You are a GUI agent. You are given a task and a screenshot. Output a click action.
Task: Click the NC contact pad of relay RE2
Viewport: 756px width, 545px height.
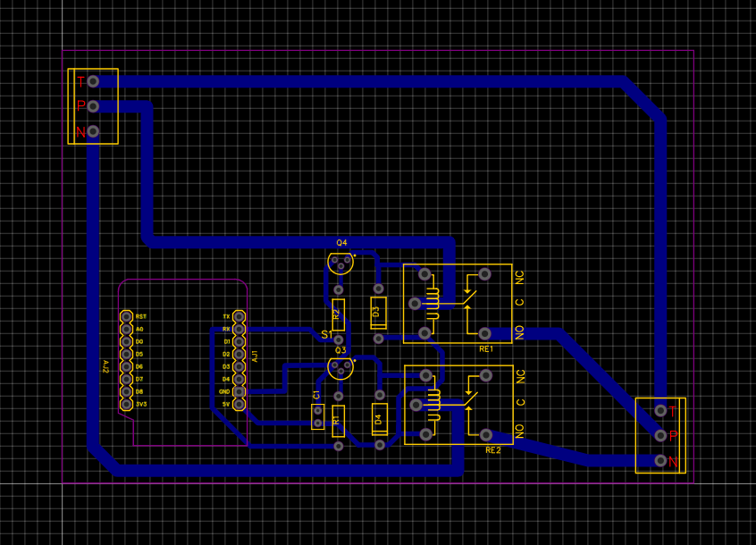coord(486,375)
